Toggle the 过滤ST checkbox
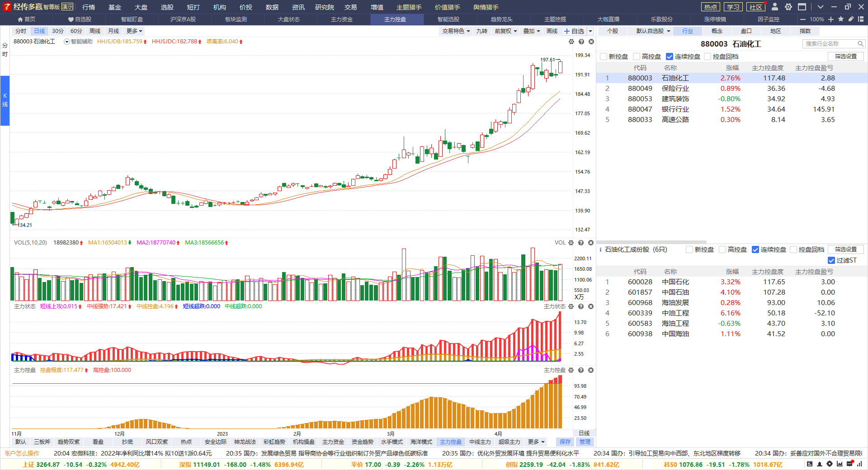 [831, 260]
